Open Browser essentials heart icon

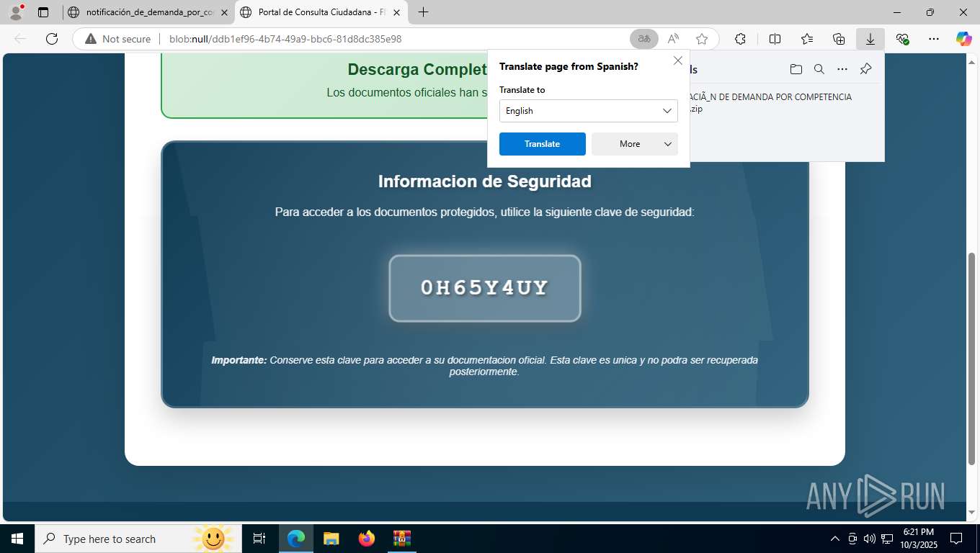(902, 39)
